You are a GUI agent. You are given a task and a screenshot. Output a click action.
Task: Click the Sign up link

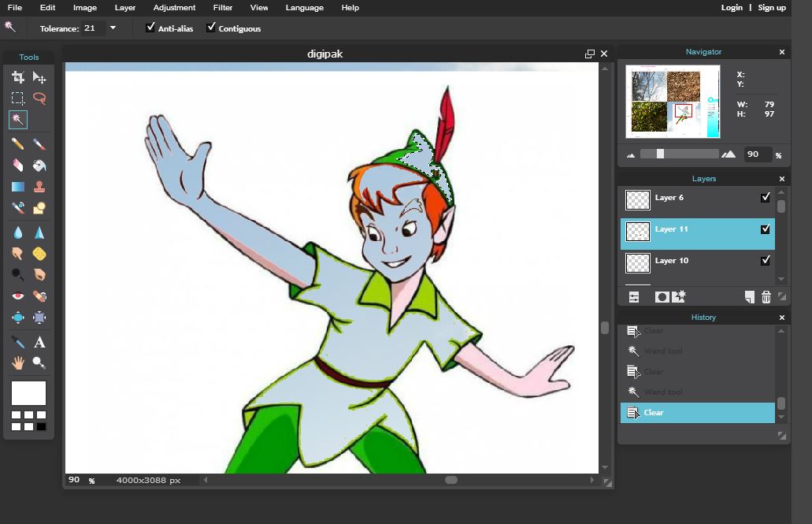pos(772,8)
